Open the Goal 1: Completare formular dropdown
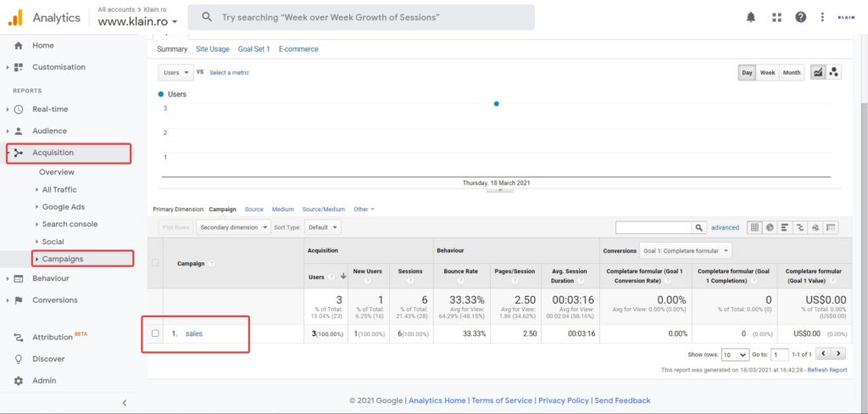This screenshot has height=414, width=868. (x=685, y=250)
